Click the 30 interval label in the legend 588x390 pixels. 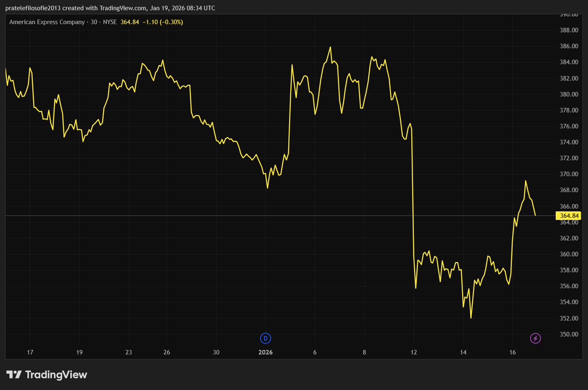94,22
